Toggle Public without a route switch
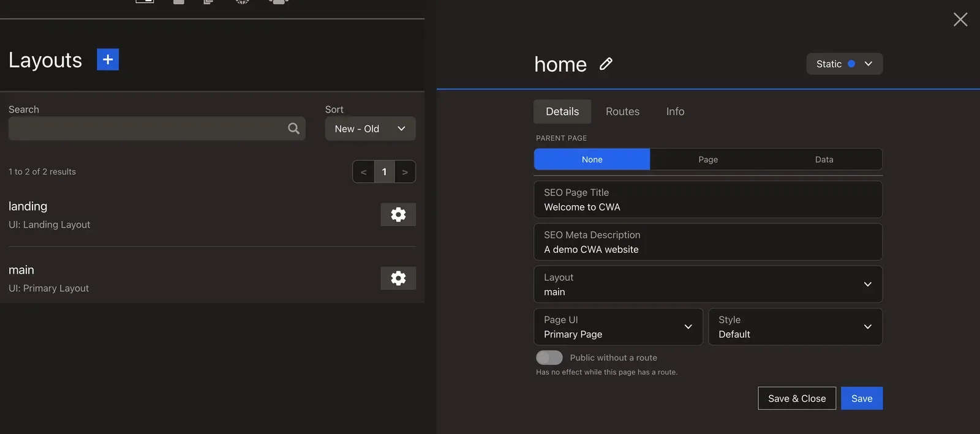Viewport: 980px width, 434px height. 549,357
